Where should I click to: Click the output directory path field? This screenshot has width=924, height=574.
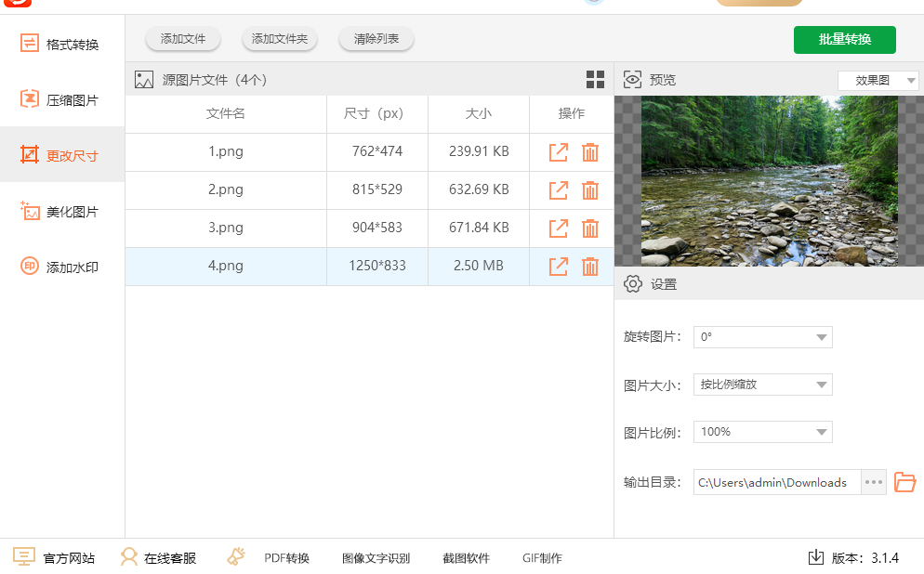(777, 482)
